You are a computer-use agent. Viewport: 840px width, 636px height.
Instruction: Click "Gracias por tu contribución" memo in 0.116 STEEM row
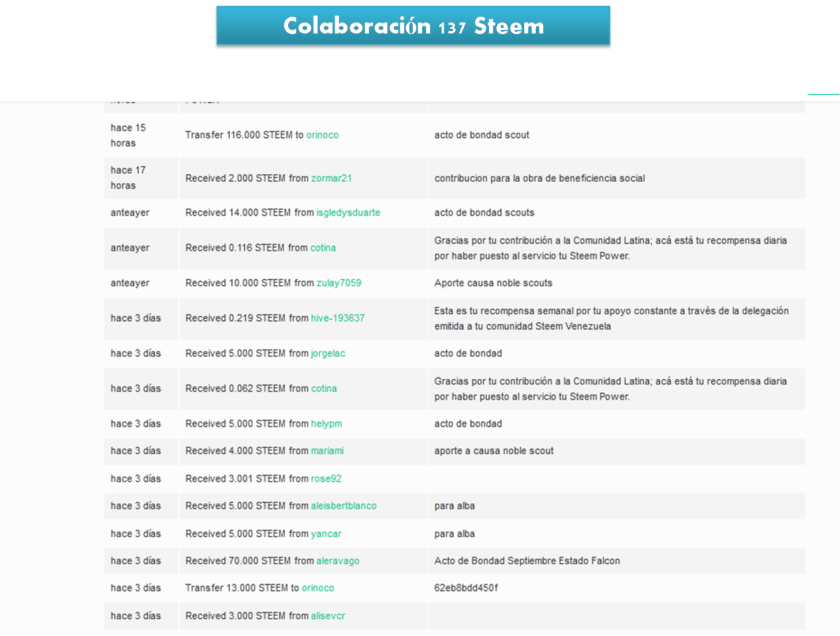coord(611,248)
